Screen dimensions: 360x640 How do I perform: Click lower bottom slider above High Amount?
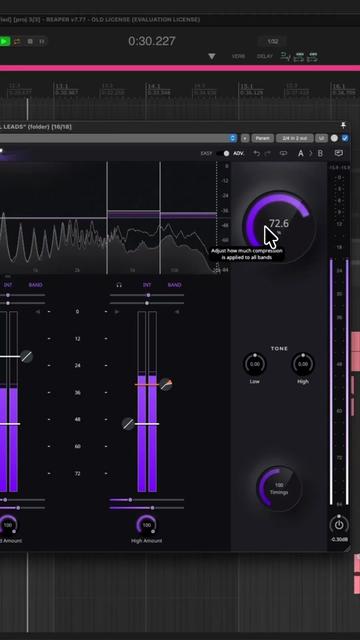point(147,508)
